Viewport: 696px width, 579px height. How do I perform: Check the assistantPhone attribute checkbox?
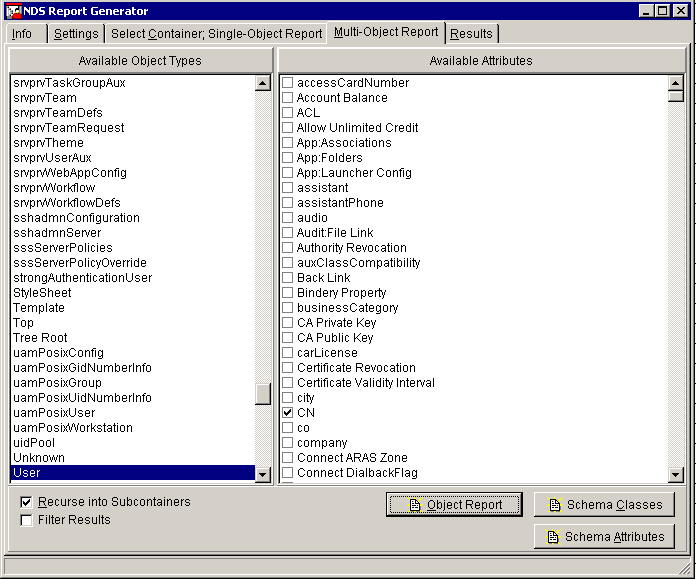click(x=288, y=202)
